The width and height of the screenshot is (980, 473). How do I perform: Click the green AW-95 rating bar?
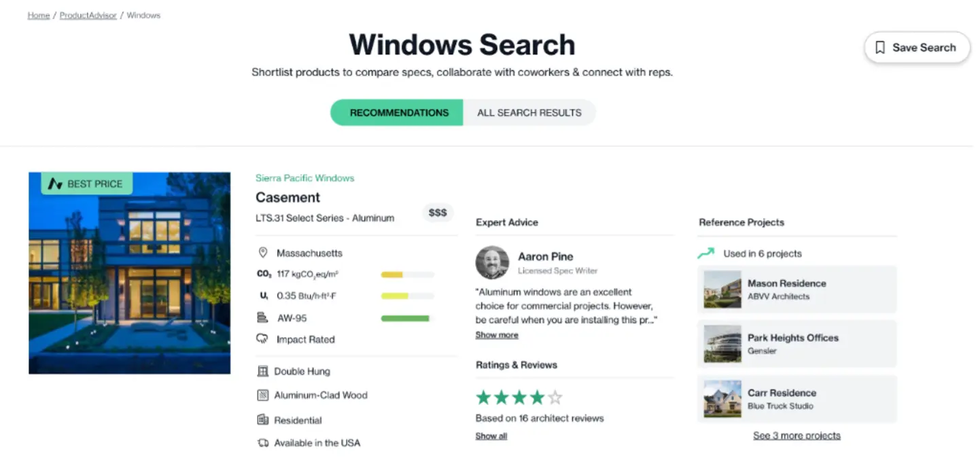point(405,318)
